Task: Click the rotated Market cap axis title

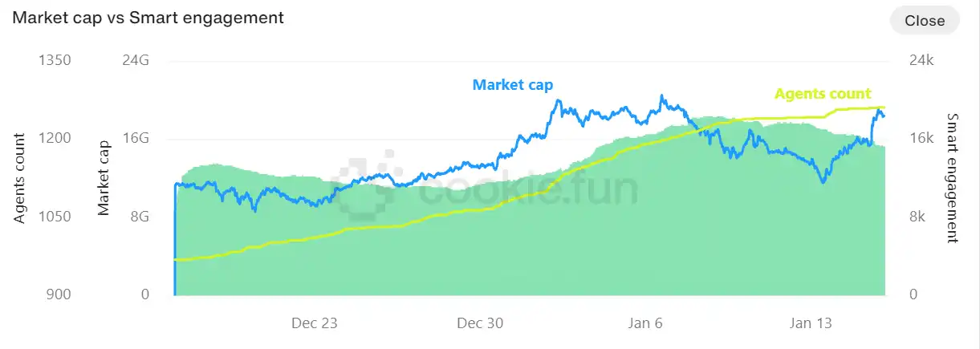Action: tap(104, 178)
